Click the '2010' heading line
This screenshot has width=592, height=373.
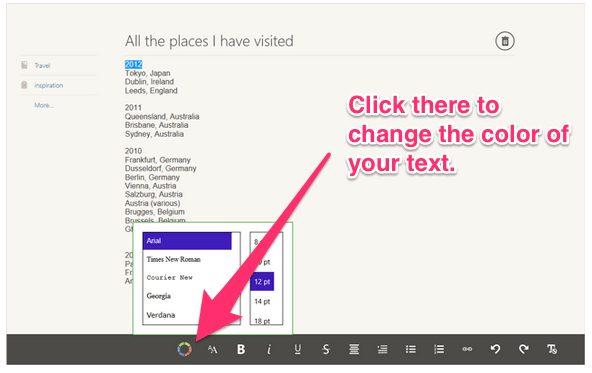(133, 151)
